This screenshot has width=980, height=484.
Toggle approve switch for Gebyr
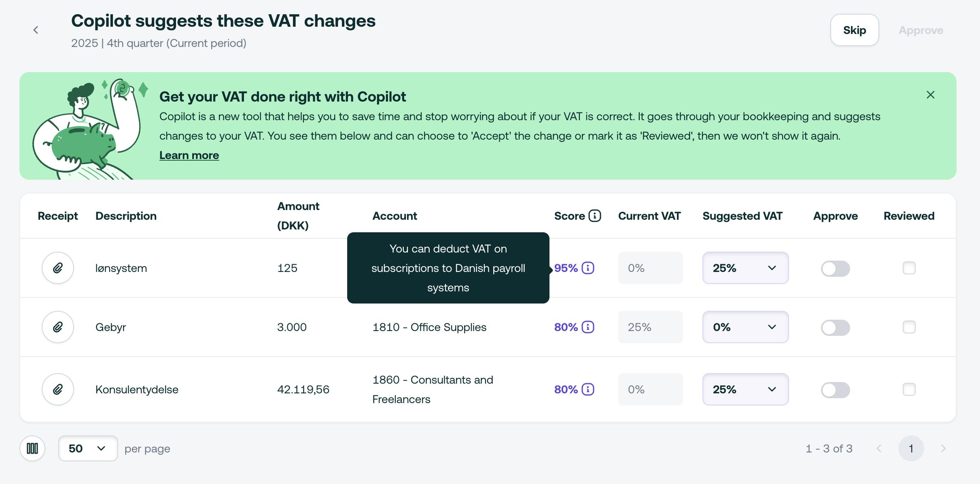click(835, 327)
